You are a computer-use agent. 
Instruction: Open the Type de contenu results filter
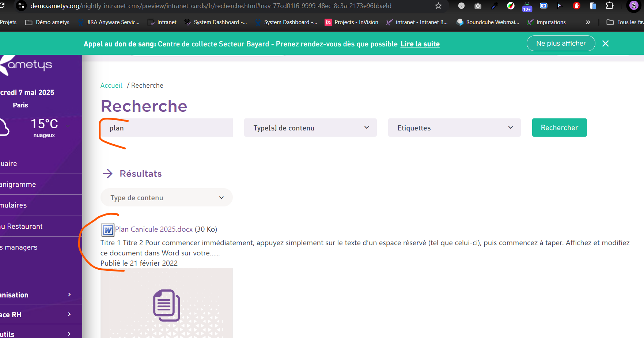167,197
